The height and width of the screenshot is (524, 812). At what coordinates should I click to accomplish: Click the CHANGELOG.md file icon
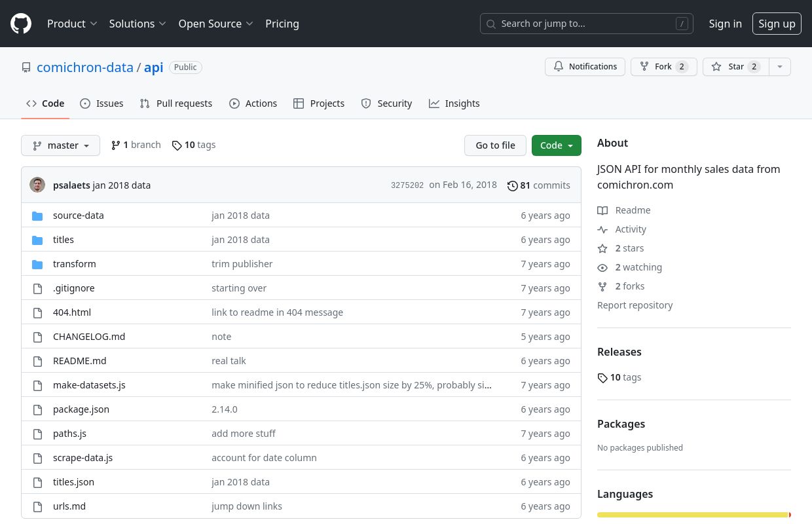click(37, 337)
